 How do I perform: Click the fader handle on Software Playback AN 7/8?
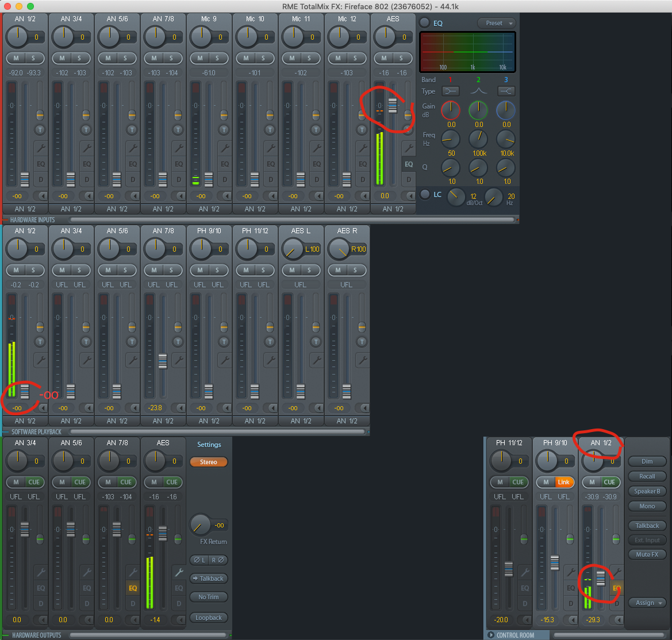coord(163,361)
